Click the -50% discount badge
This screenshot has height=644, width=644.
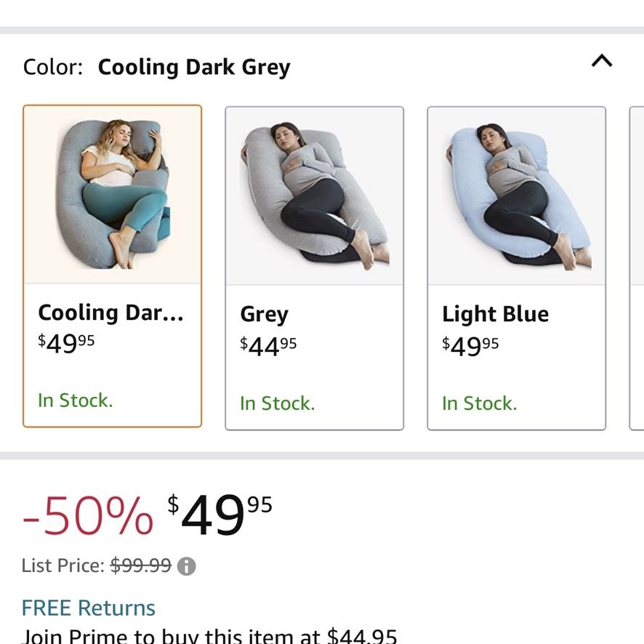click(x=88, y=515)
